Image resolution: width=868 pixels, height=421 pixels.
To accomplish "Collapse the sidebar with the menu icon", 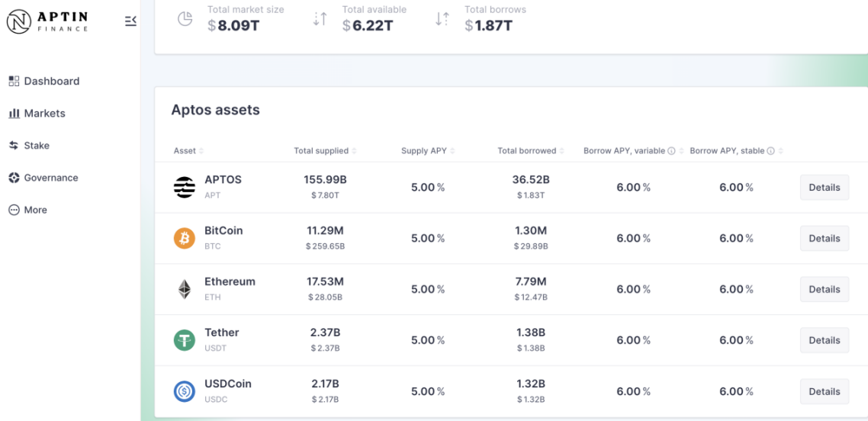I will pyautogui.click(x=130, y=21).
